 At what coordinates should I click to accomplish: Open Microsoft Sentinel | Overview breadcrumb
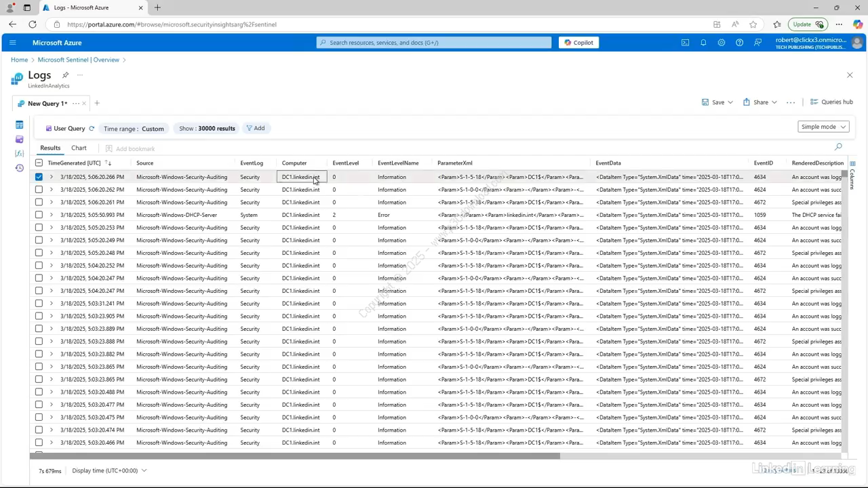coord(79,60)
